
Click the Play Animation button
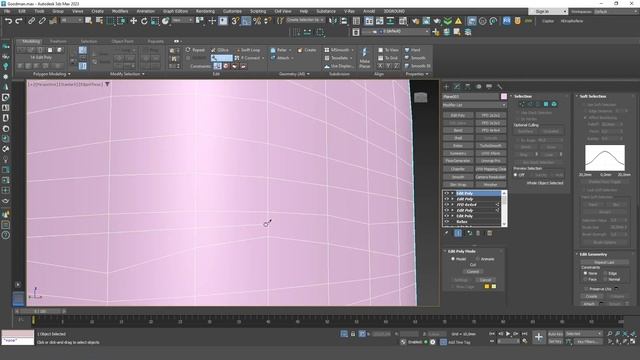coord(508,334)
